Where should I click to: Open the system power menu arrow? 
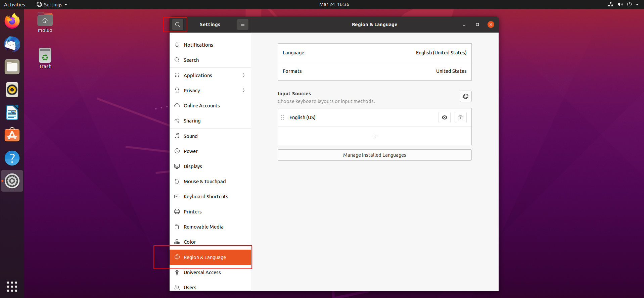coord(637,4)
